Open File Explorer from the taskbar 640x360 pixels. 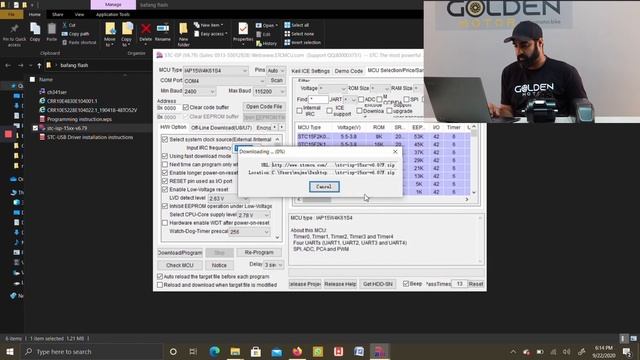(236, 351)
